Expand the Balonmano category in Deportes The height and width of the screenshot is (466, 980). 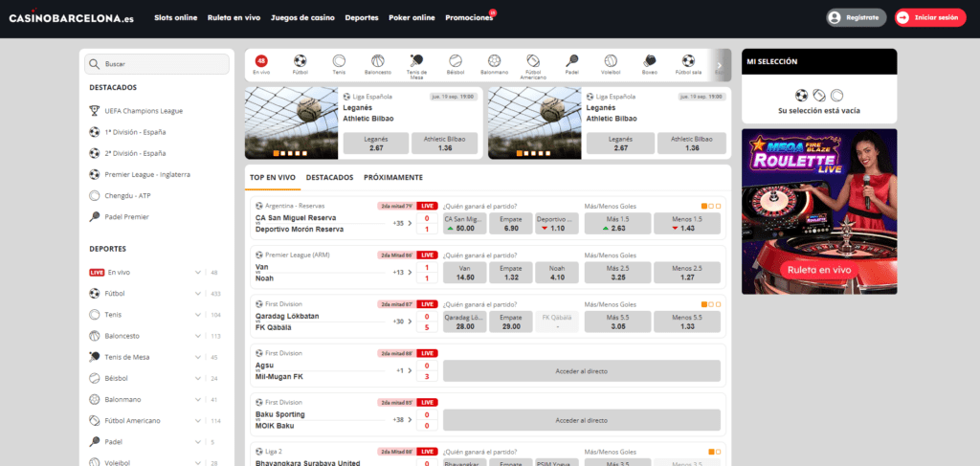tap(198, 400)
